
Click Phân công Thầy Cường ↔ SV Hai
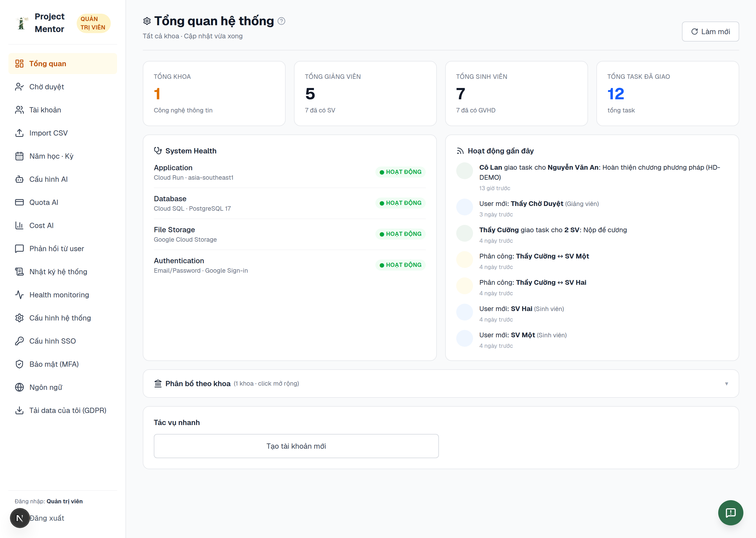click(x=592, y=288)
